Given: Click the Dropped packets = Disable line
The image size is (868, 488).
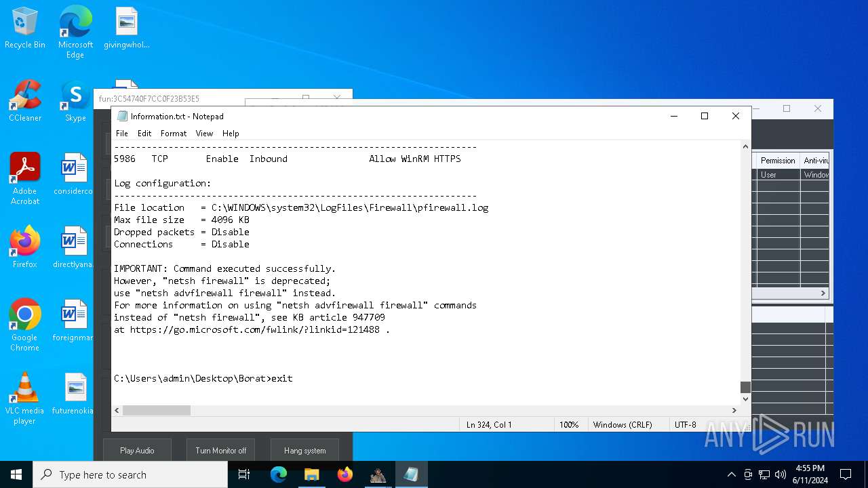Looking at the screenshot, I should point(182,232).
